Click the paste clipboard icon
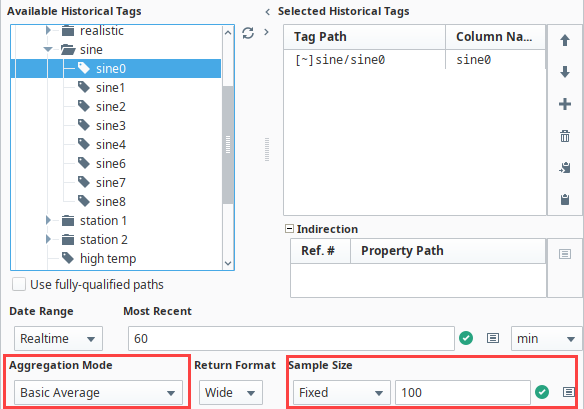 (x=565, y=199)
